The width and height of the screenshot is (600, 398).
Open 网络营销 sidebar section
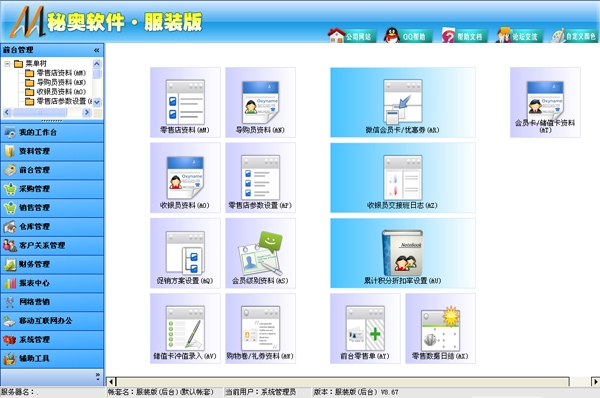pyautogui.click(x=52, y=302)
